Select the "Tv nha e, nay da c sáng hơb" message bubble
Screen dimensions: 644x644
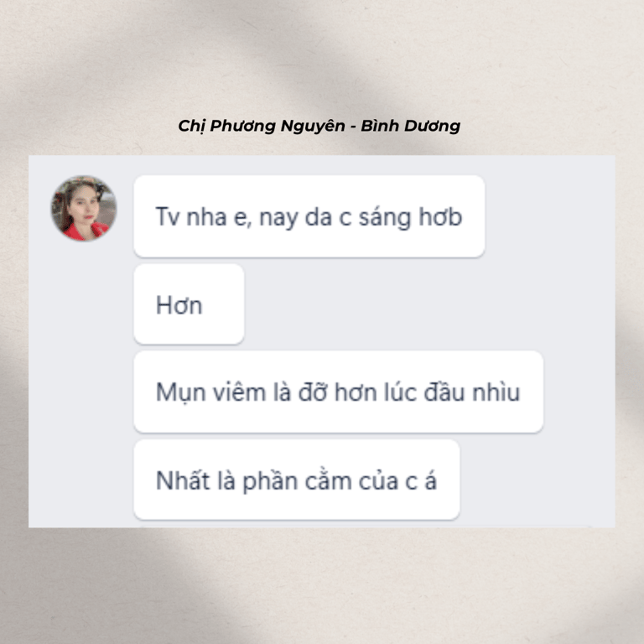309,216
